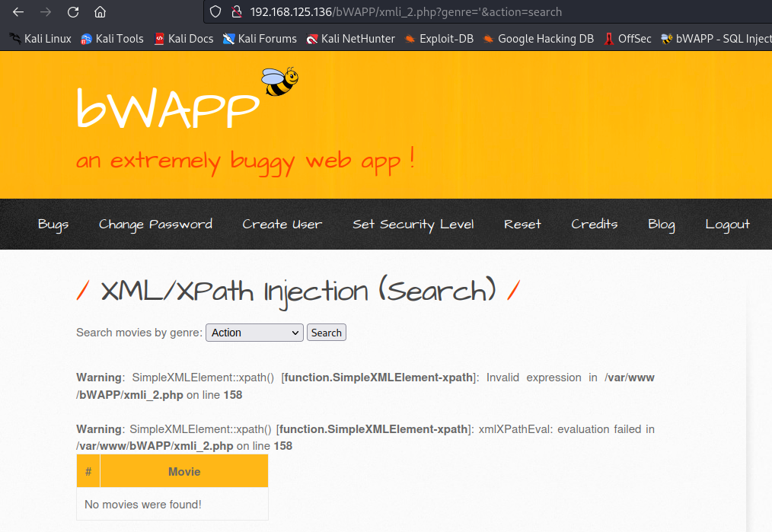
Task: Open the Kali Forums bookmark
Action: tap(260, 39)
